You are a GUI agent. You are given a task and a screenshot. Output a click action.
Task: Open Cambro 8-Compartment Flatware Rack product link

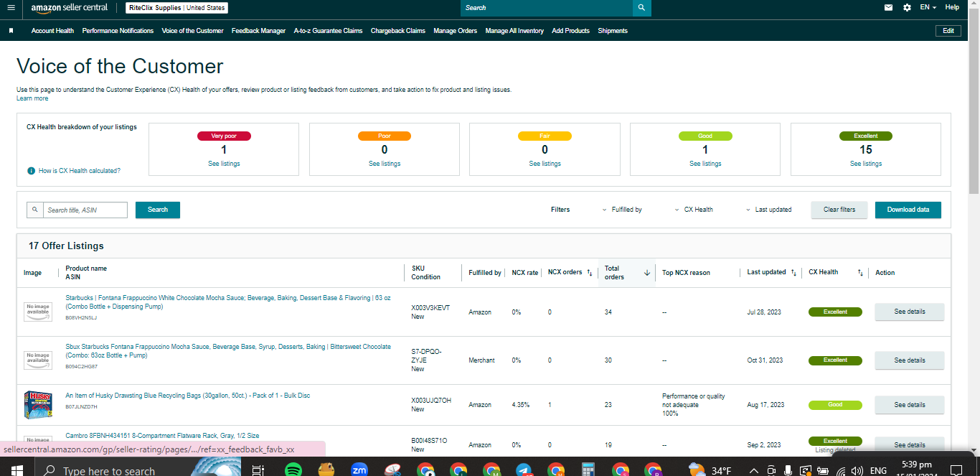click(x=163, y=436)
